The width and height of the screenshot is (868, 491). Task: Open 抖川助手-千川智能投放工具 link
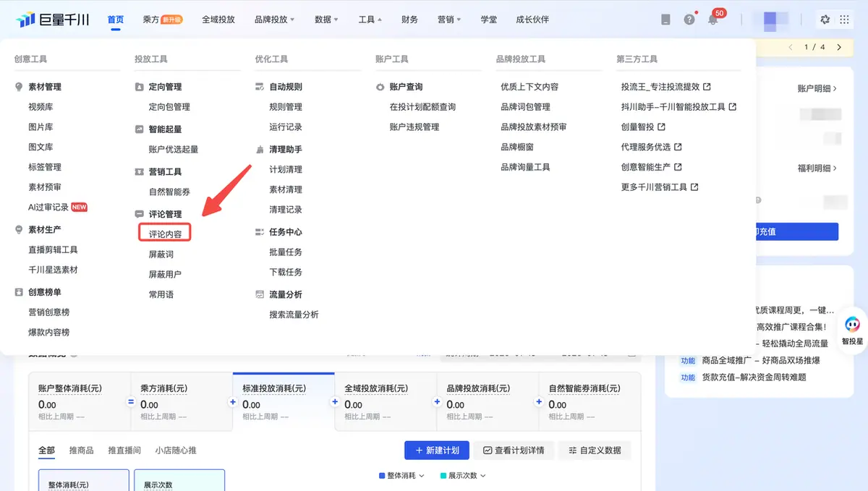coord(678,107)
